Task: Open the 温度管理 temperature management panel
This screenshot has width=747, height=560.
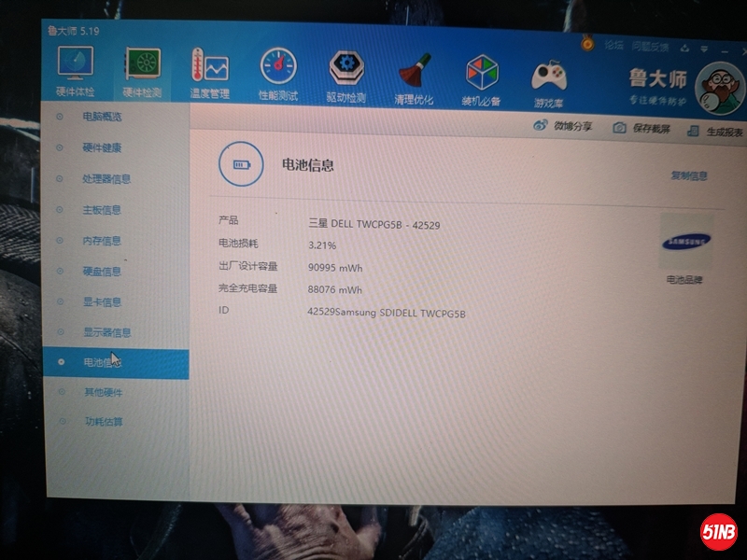Action: tap(213, 70)
